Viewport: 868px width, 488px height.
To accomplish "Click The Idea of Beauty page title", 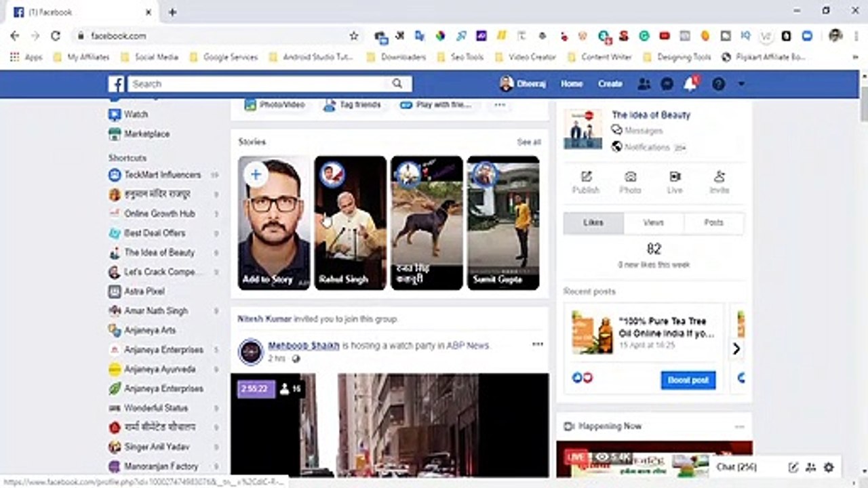I will tap(651, 115).
